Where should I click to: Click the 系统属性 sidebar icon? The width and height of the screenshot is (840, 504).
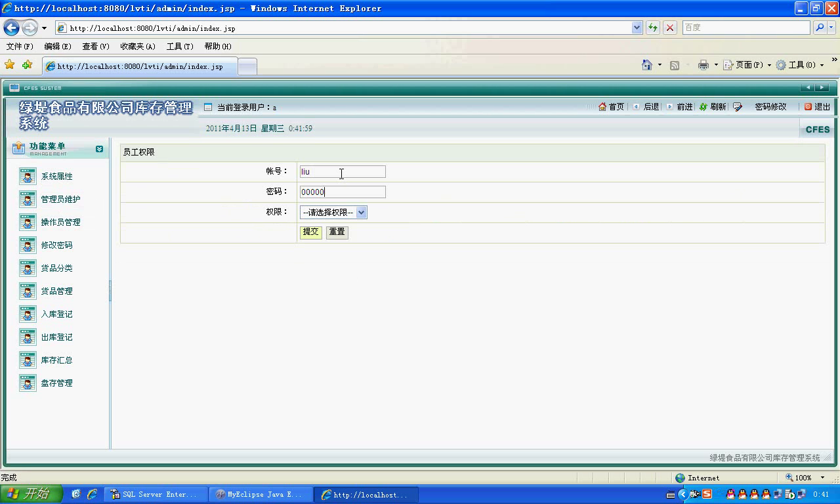point(28,177)
